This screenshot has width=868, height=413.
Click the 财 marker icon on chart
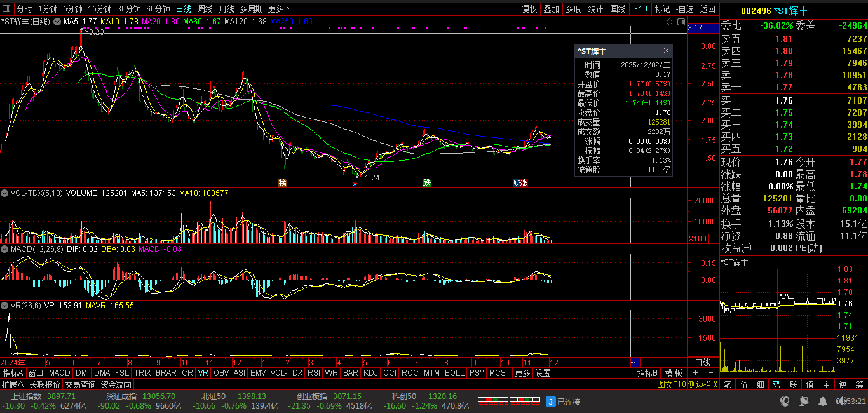(x=517, y=183)
